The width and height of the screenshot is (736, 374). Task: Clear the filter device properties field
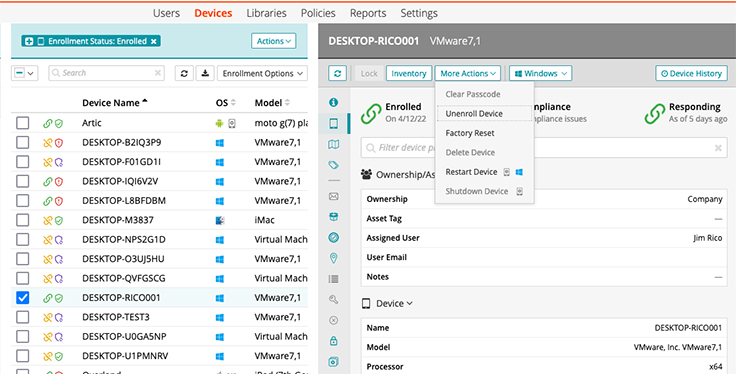pos(718,148)
